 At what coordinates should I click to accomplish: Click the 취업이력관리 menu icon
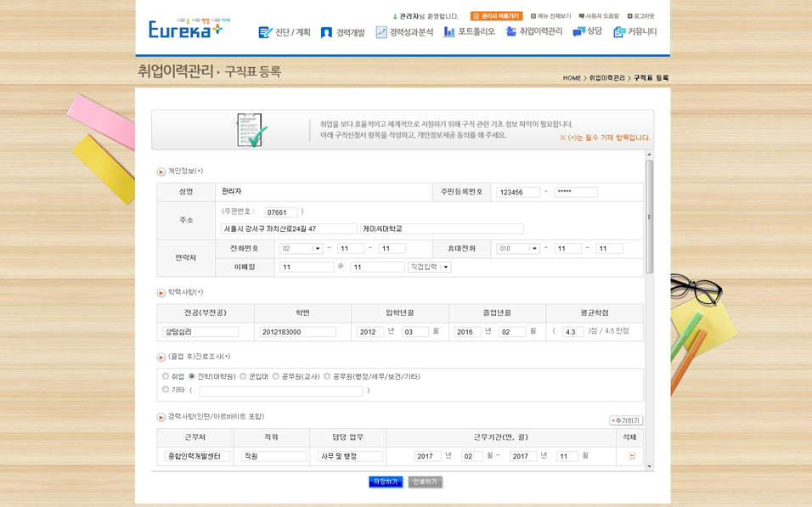510,31
